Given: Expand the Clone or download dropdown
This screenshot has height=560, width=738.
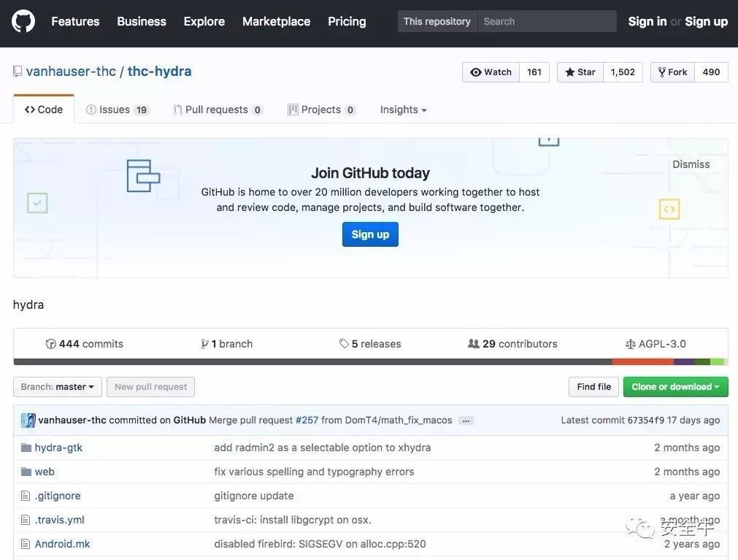Looking at the screenshot, I should coord(675,387).
